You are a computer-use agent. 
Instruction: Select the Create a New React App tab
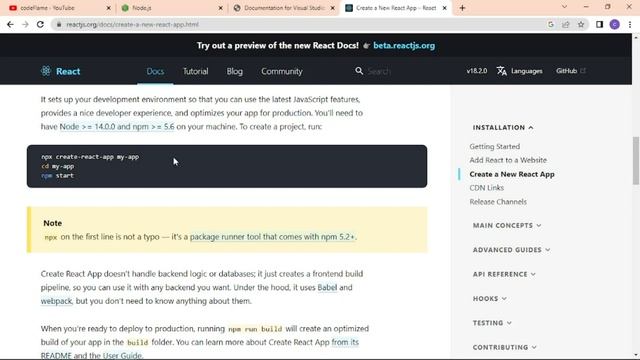coord(396,8)
